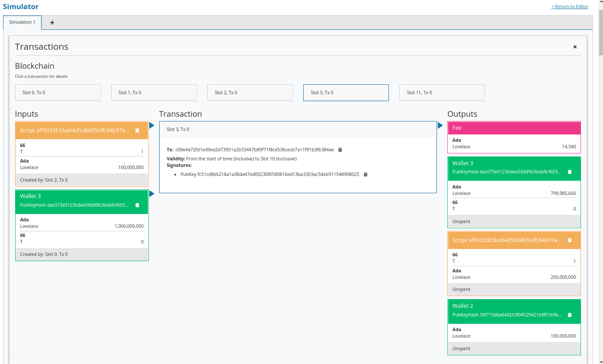Switch to Simulation 1 tab

click(22, 22)
